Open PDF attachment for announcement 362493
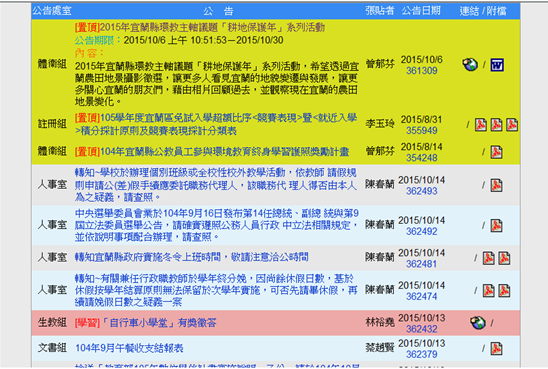Viewport: 548px width, 369px height. pyautogui.click(x=496, y=185)
